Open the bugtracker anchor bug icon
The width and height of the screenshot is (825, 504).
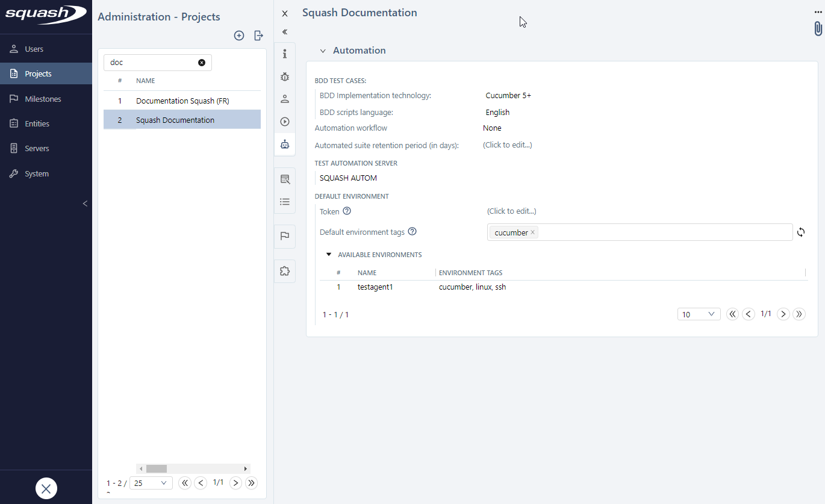click(285, 76)
